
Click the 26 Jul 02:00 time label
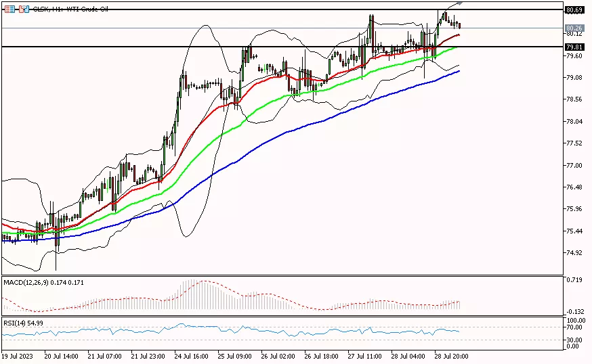pos(278,356)
